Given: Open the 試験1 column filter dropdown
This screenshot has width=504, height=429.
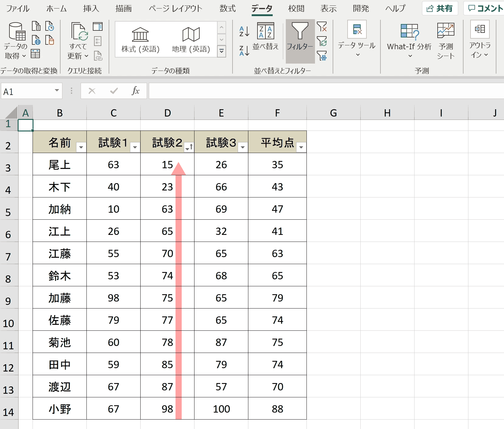Looking at the screenshot, I should point(135,148).
